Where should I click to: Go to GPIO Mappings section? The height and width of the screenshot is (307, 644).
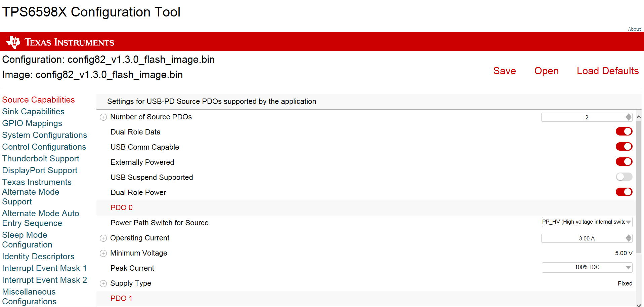pyautogui.click(x=32, y=123)
